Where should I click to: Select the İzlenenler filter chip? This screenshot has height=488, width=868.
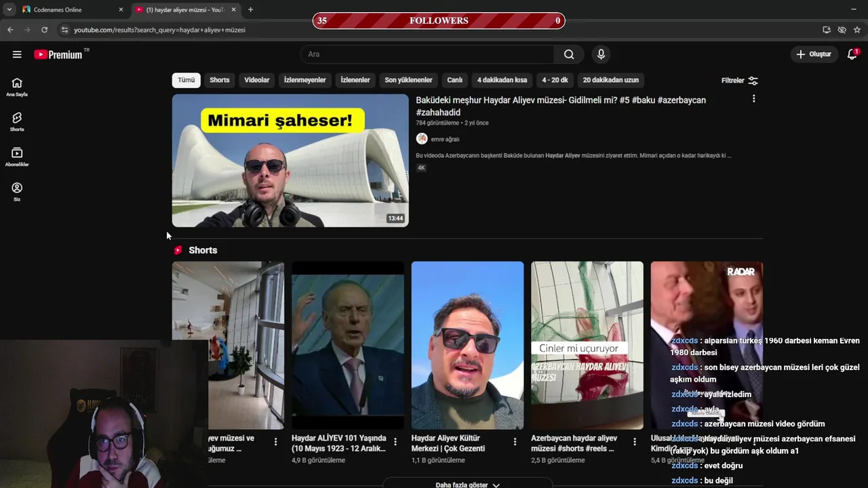[355, 80]
